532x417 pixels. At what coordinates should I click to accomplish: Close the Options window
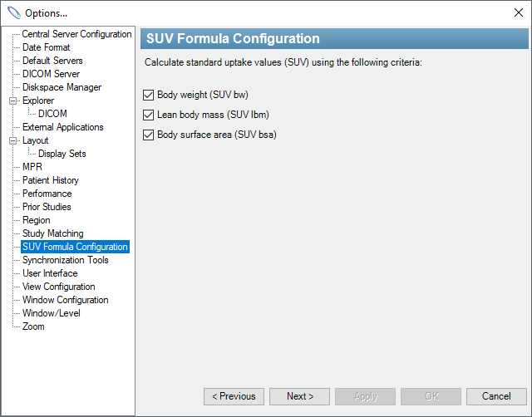point(519,13)
